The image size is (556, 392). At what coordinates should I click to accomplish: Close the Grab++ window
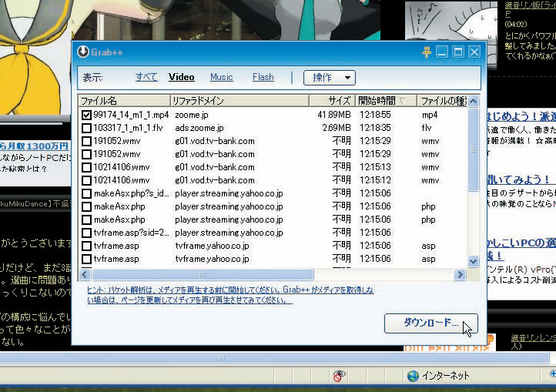point(474,52)
